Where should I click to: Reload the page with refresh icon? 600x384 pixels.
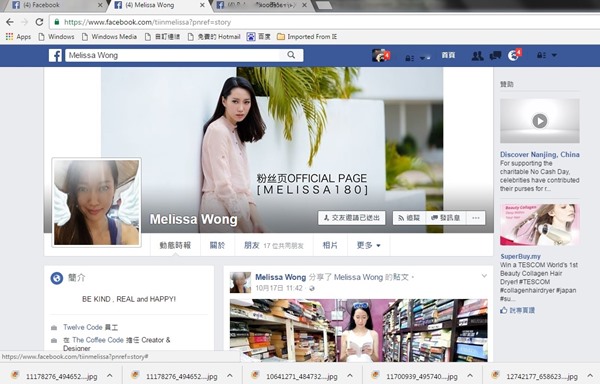[39, 22]
